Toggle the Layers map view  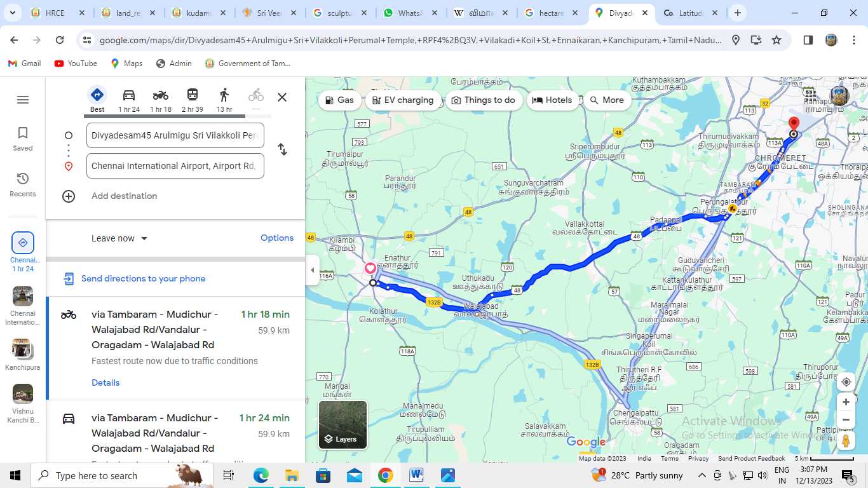tap(342, 424)
